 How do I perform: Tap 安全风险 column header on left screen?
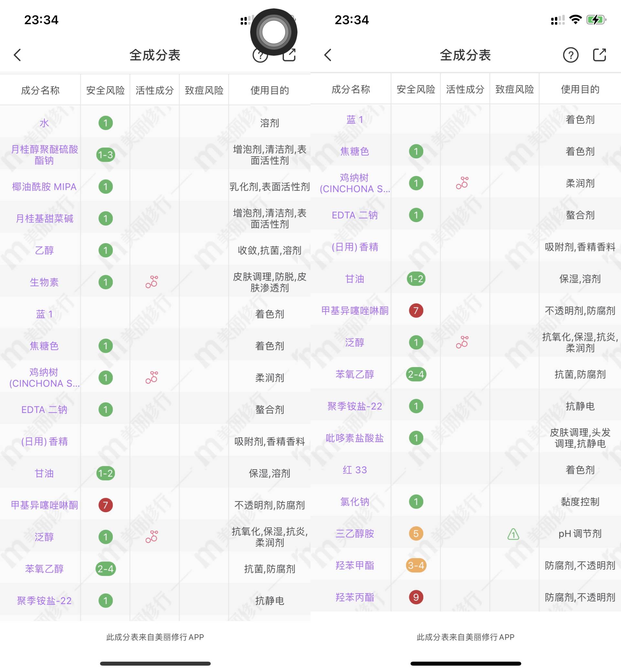[105, 90]
